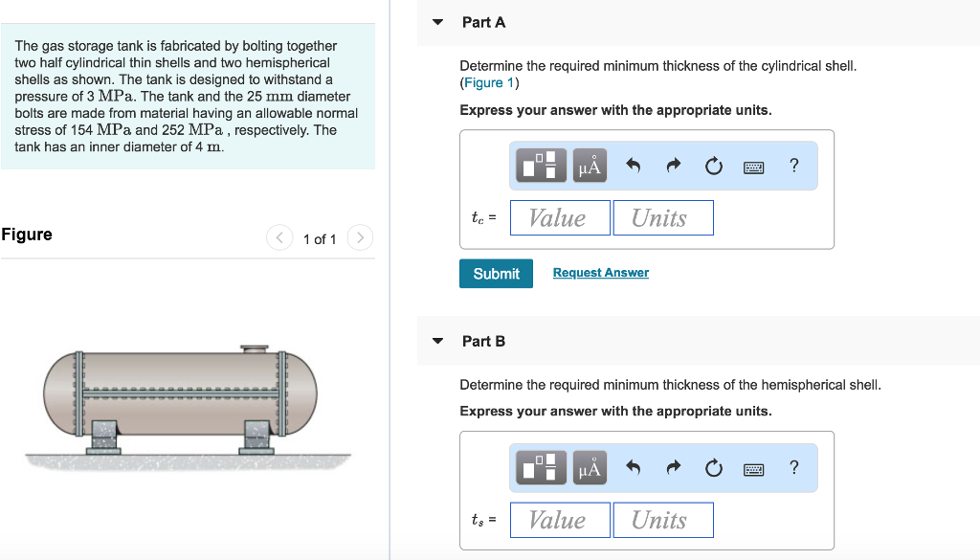
Task: Click the μÅ units symbol icon in Part B
Action: tap(589, 468)
